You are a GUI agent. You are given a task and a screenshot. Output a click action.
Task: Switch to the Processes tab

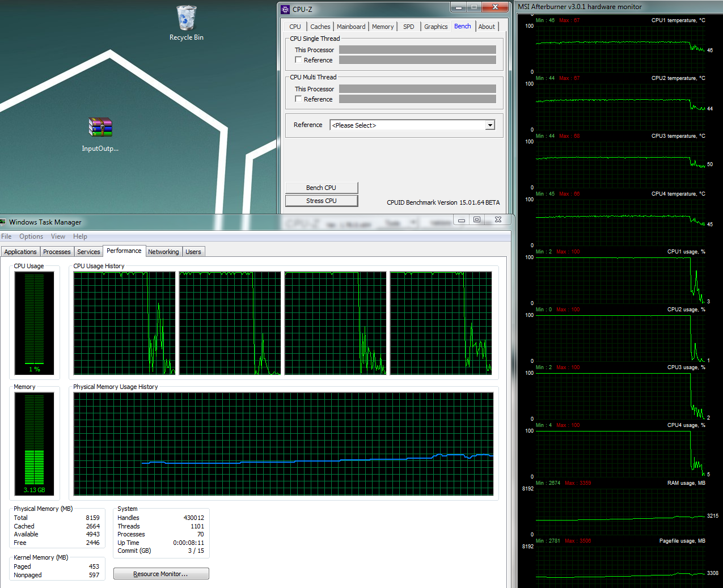57,252
